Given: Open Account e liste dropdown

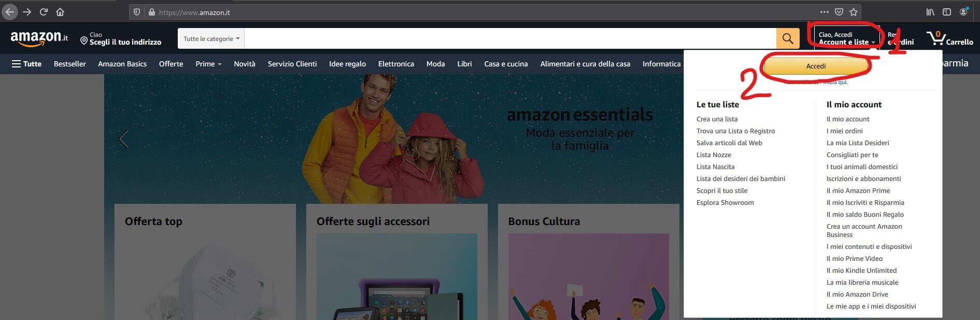Looking at the screenshot, I should 846,38.
